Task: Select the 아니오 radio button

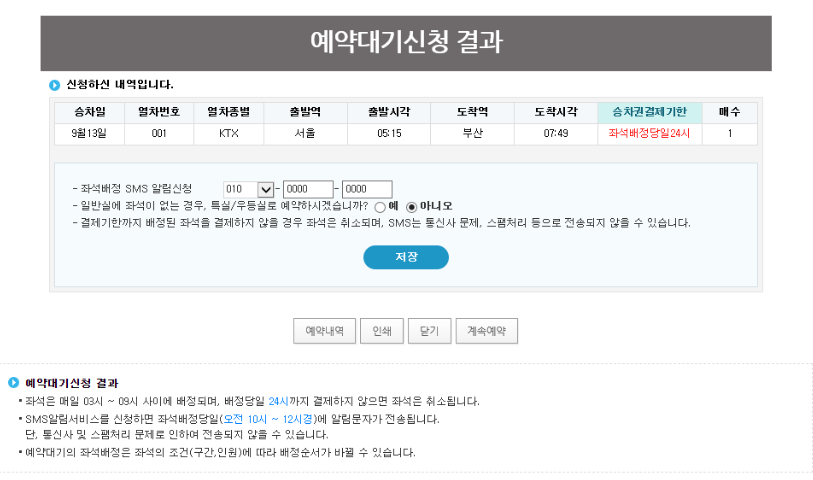Action: coord(411,207)
